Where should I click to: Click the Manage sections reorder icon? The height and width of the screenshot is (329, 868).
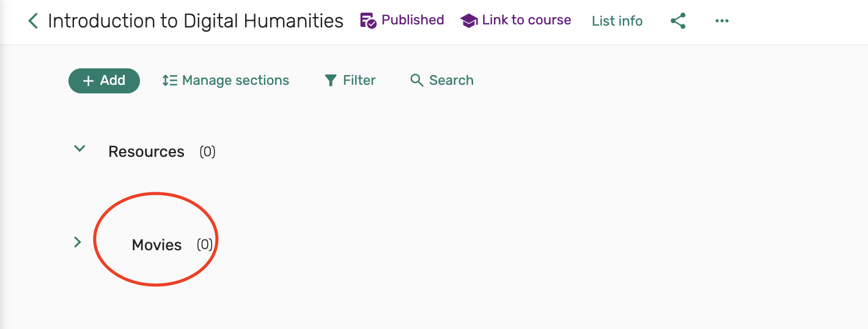169,81
